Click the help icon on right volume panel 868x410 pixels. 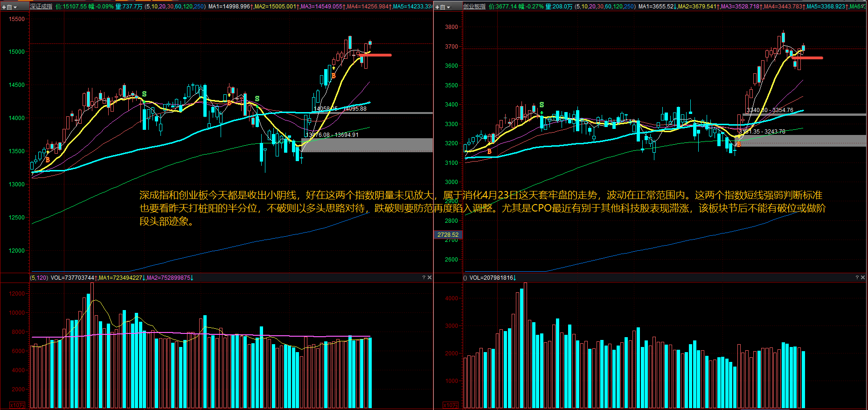pos(857,277)
